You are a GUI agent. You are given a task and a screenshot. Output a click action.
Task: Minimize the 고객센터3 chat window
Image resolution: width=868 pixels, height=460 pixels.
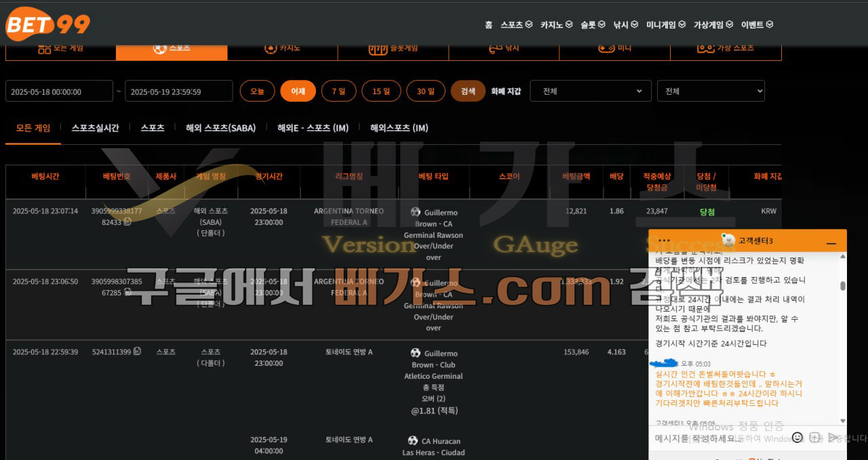(831, 242)
